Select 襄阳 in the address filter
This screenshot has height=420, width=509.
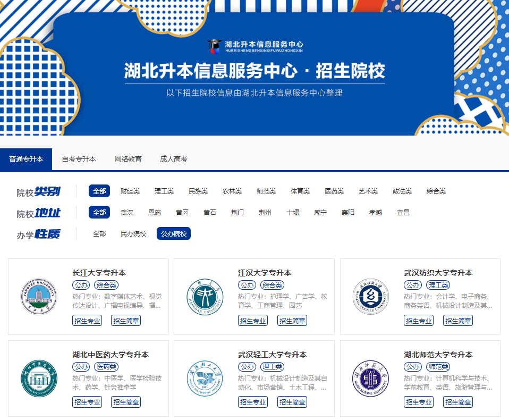pos(348,213)
